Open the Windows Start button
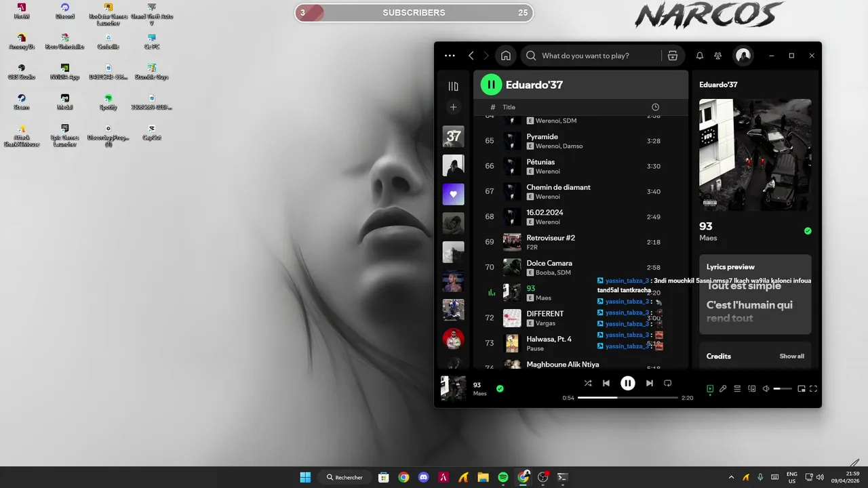 [x=305, y=477]
